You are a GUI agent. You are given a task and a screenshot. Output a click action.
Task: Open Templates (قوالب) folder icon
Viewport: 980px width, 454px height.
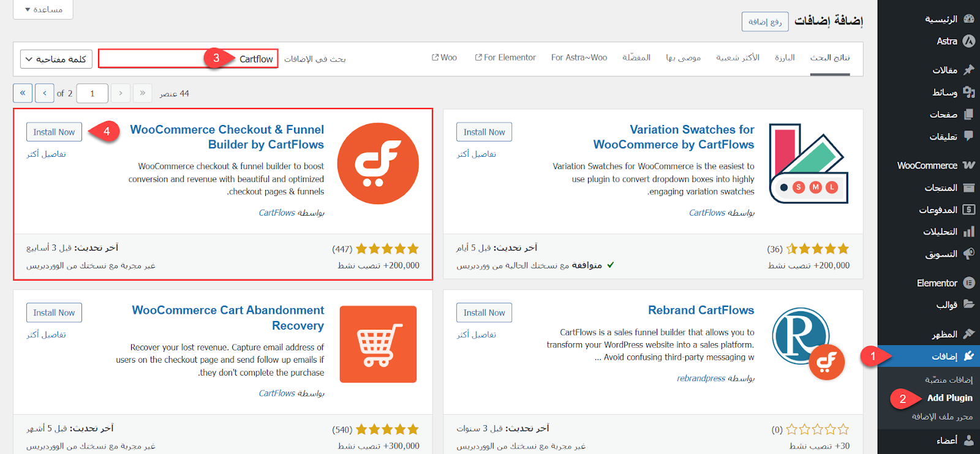pyautogui.click(x=968, y=305)
